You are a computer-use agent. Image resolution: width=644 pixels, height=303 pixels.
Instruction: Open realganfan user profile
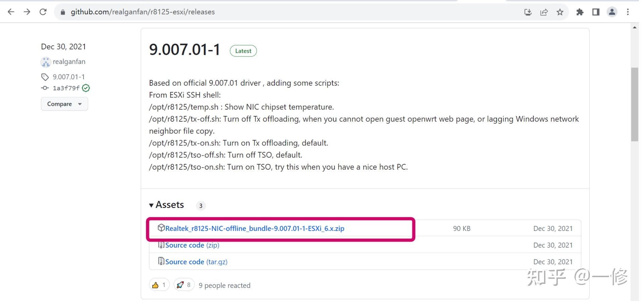click(x=69, y=62)
